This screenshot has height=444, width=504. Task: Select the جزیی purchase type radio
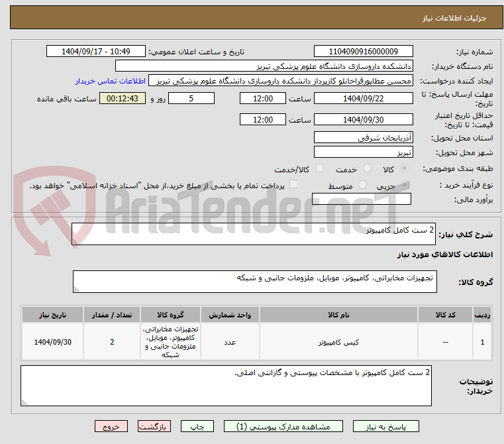(x=405, y=184)
